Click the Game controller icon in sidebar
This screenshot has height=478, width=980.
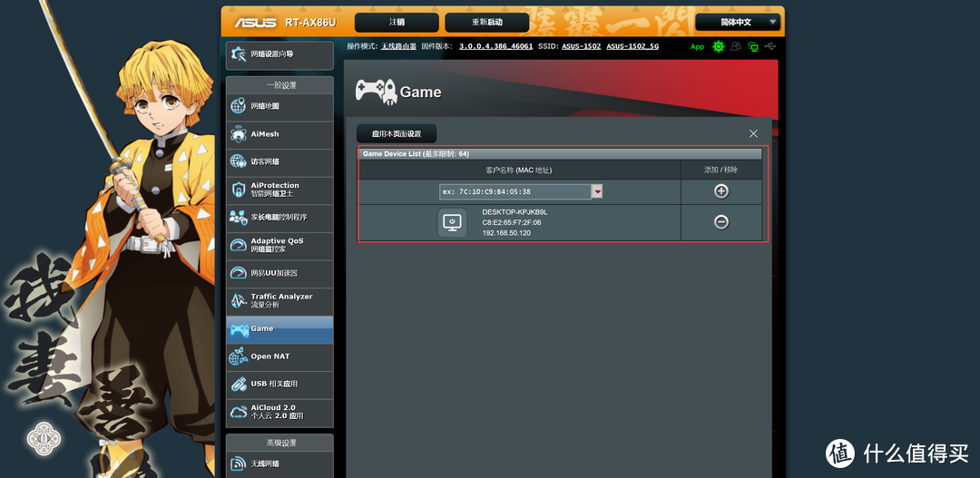point(238,328)
